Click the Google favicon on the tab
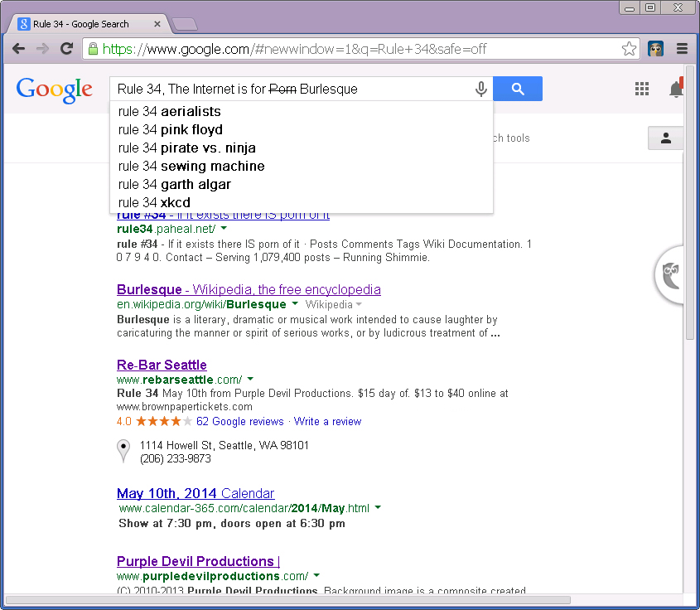 pos(24,24)
